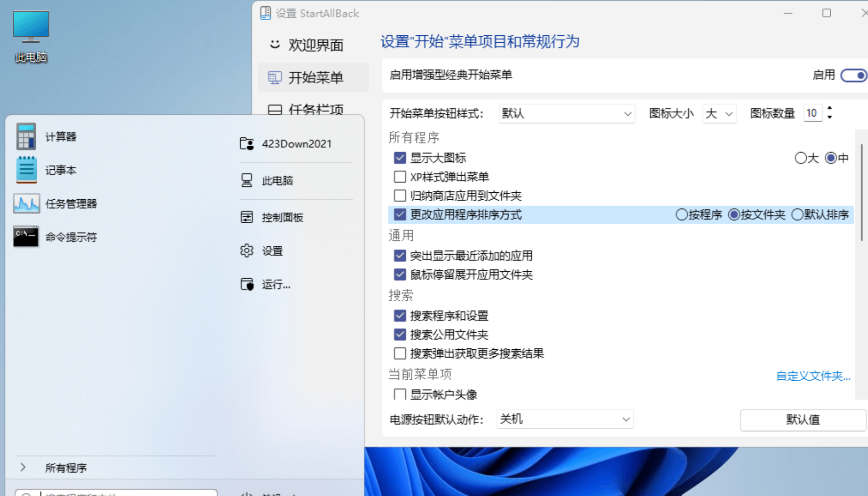This screenshot has height=496, width=868.
Task: Launch Notepad from its icon
Action: (26, 170)
